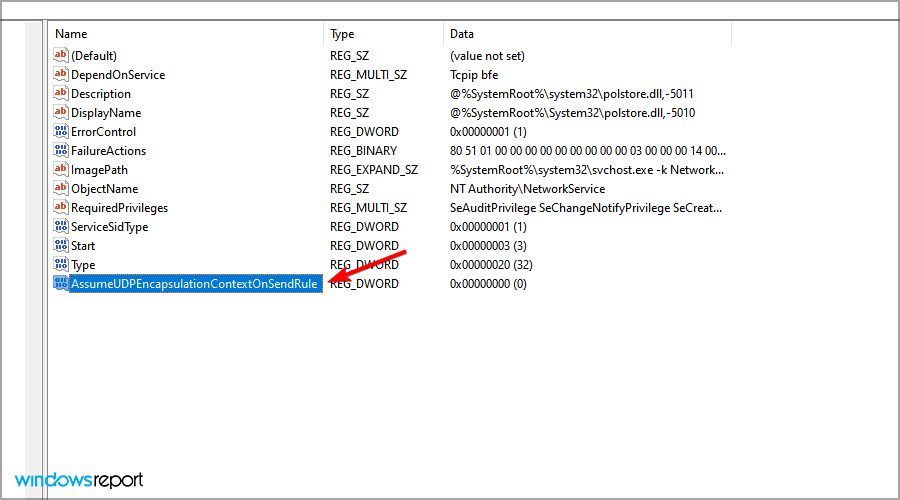
Task: Click the '80 51 01 00' binary data cell
Action: tap(588, 150)
